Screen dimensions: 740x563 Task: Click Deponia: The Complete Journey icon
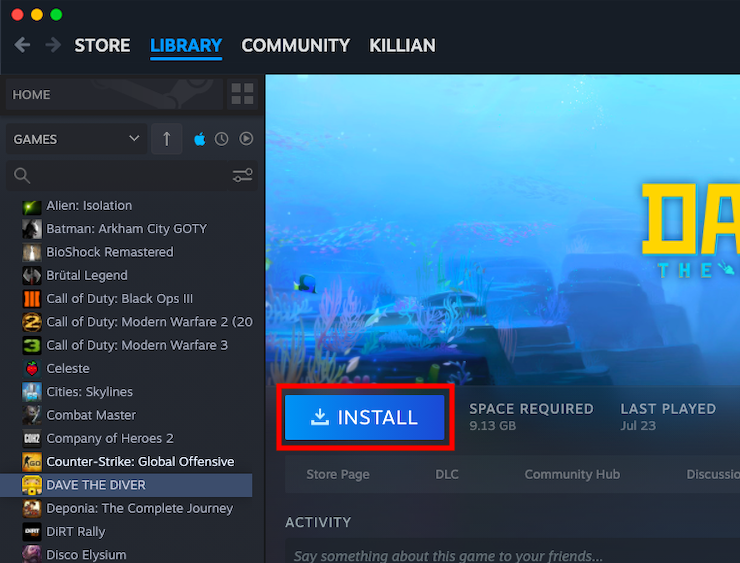coord(32,508)
